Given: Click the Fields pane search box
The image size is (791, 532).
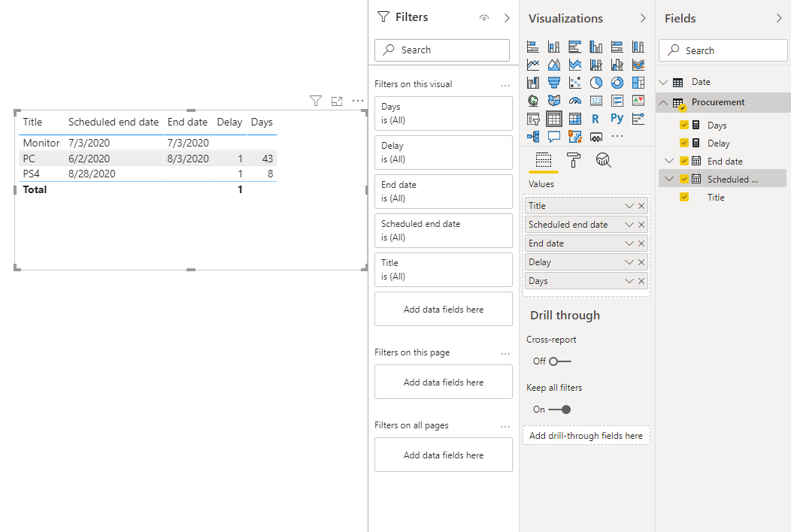Looking at the screenshot, I should (x=723, y=50).
